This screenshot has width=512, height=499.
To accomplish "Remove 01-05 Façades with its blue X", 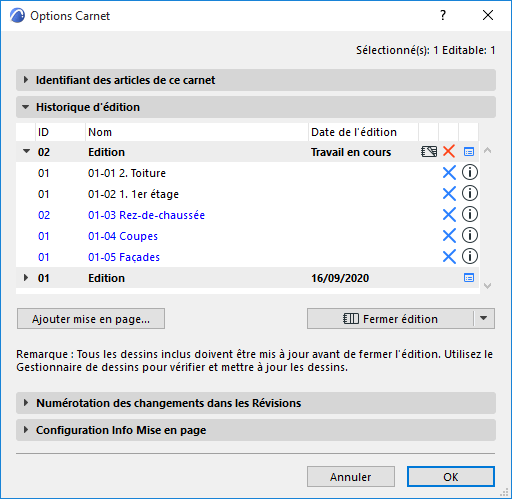I will pos(449,257).
